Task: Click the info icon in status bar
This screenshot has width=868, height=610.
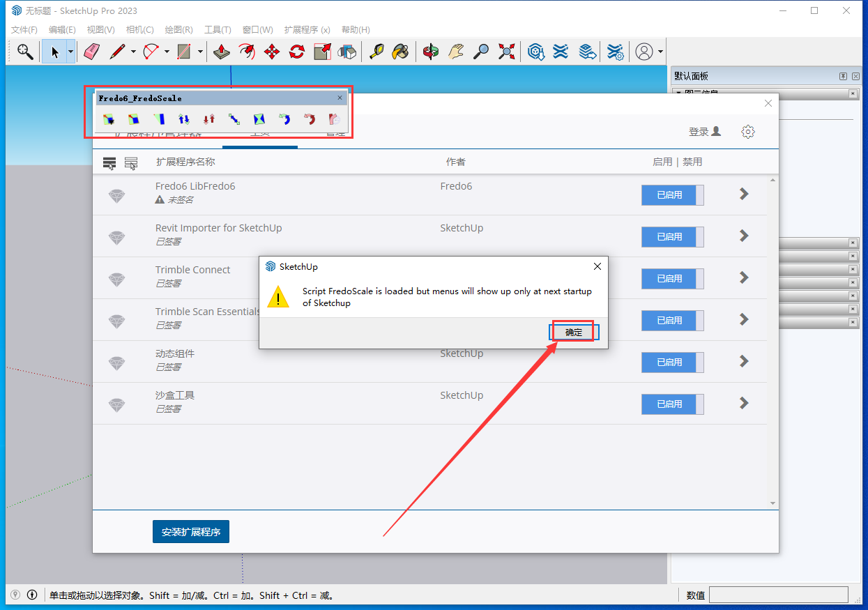Action: (32, 595)
